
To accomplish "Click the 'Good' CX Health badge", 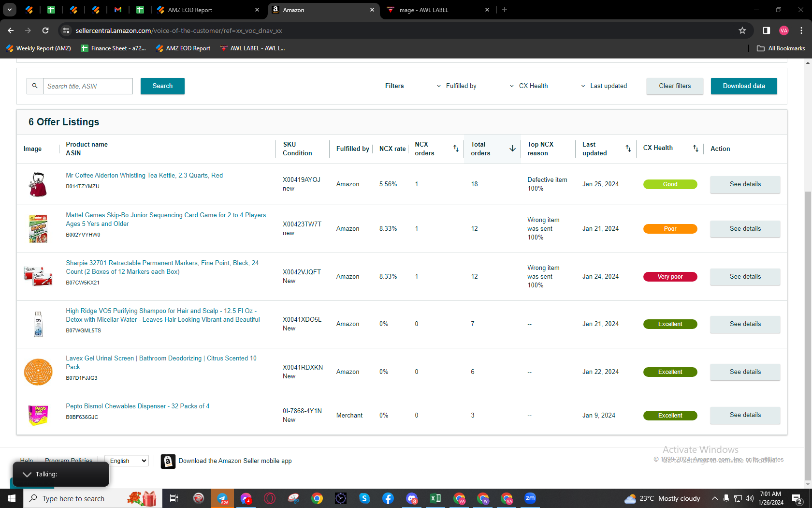I will tap(670, 184).
